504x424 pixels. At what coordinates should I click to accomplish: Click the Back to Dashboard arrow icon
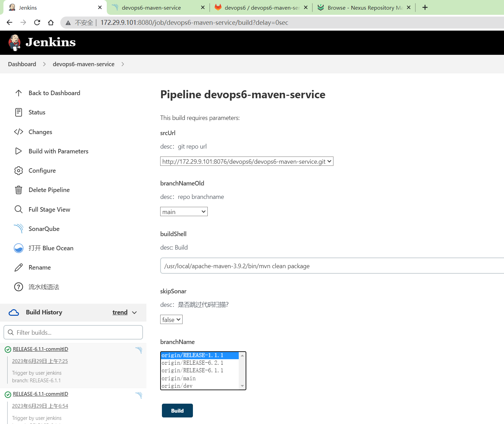coord(19,93)
